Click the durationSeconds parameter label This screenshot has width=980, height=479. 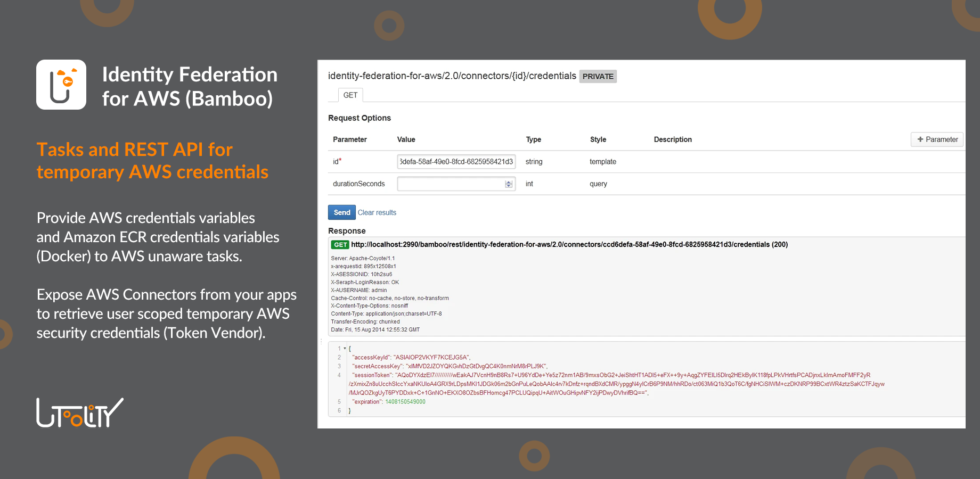tap(359, 184)
